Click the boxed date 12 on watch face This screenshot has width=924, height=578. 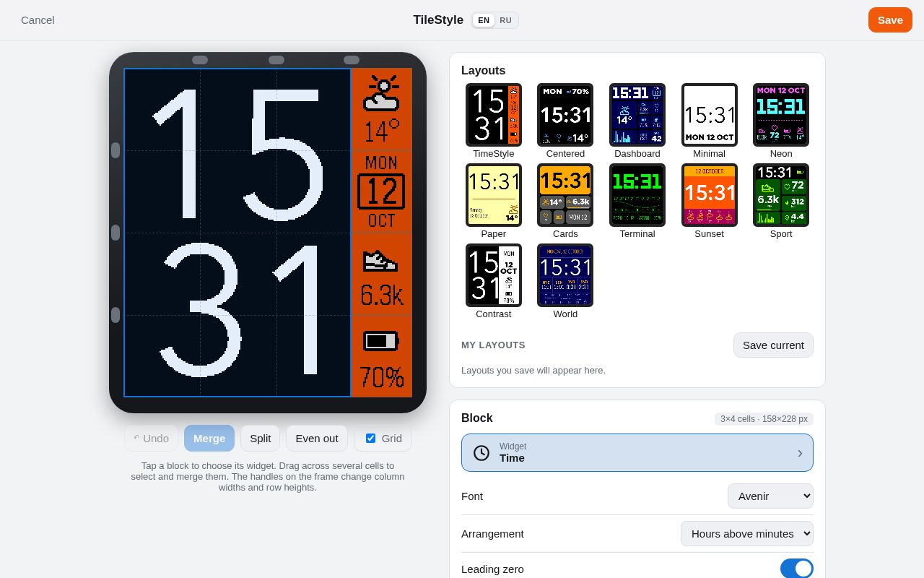coord(381,191)
